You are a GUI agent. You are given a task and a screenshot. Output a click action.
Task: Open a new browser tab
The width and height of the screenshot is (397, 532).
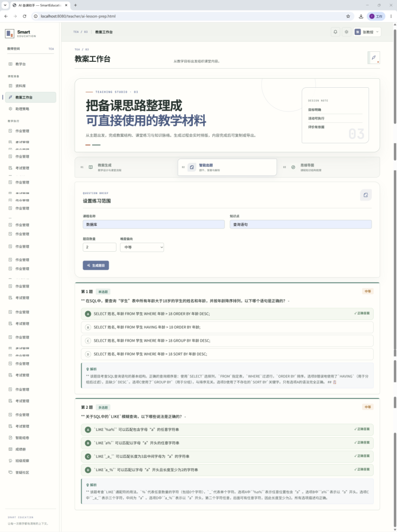pos(75,5)
